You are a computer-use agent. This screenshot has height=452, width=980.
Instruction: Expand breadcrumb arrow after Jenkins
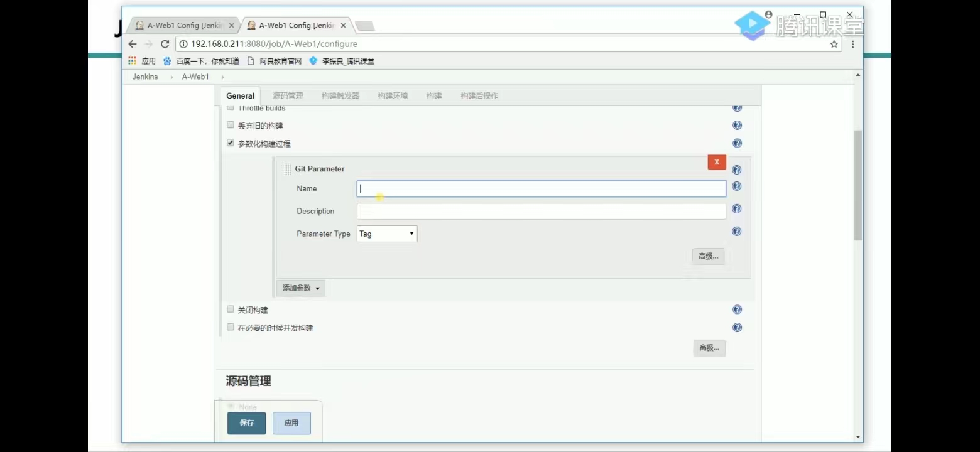pyautogui.click(x=171, y=77)
